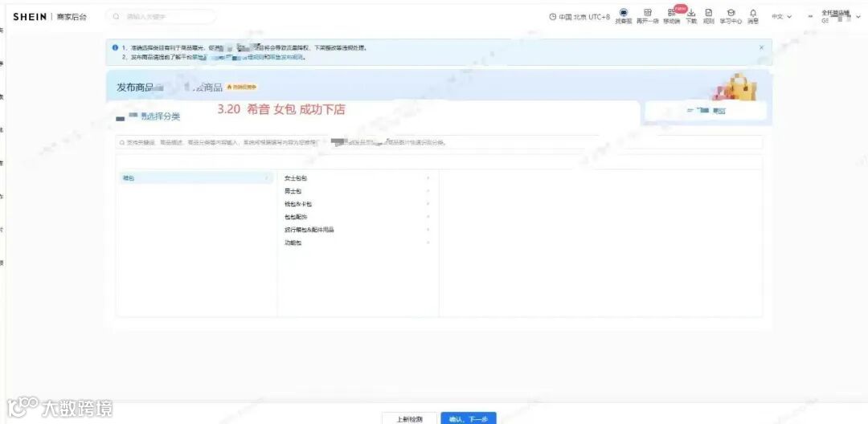Click the 上新检测 button
The width and height of the screenshot is (868, 424).
coord(410,419)
